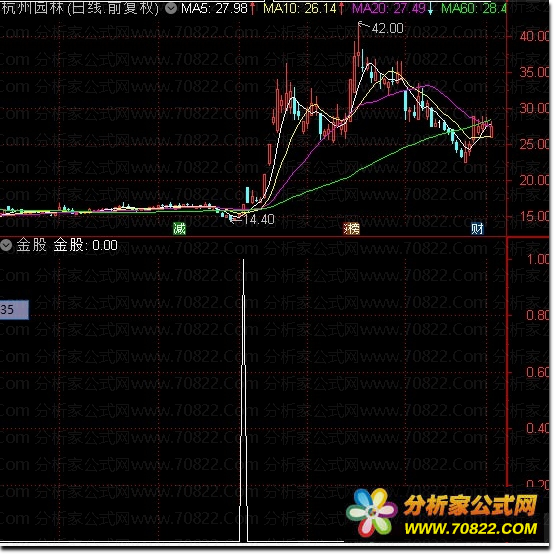The width and height of the screenshot is (555, 554).
Task: Click the WWW.70822.COM link
Action: pos(471,529)
